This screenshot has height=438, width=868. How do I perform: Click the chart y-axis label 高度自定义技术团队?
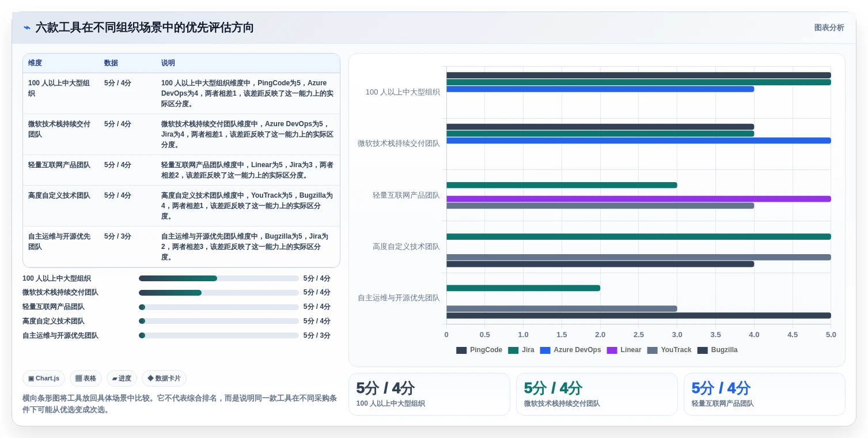click(406, 247)
